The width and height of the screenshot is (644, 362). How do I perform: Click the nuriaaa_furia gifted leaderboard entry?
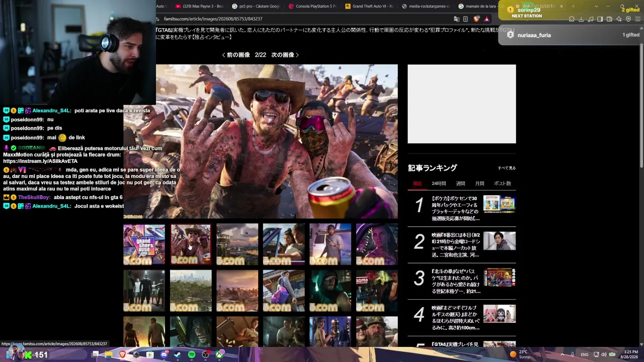point(571,35)
